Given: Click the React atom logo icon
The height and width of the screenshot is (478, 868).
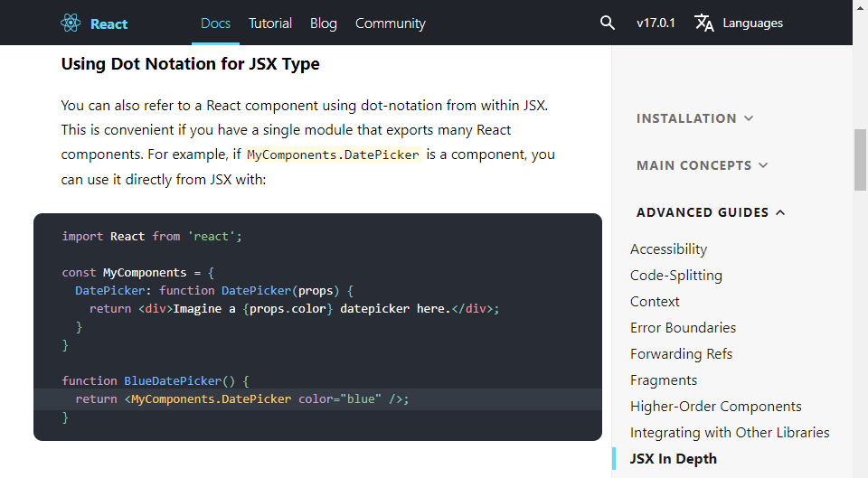Looking at the screenshot, I should click(x=71, y=23).
